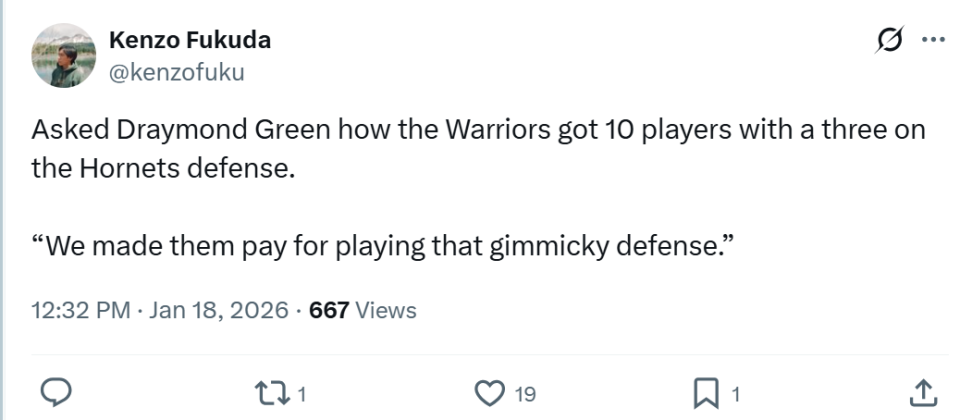Click the @kenzofuku handle
The height and width of the screenshot is (420, 960).
176,72
